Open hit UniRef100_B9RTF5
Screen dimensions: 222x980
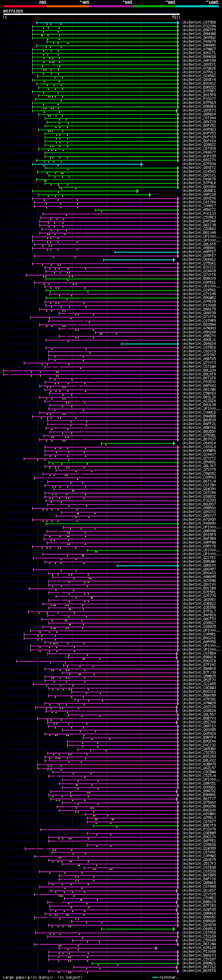(199, 30)
